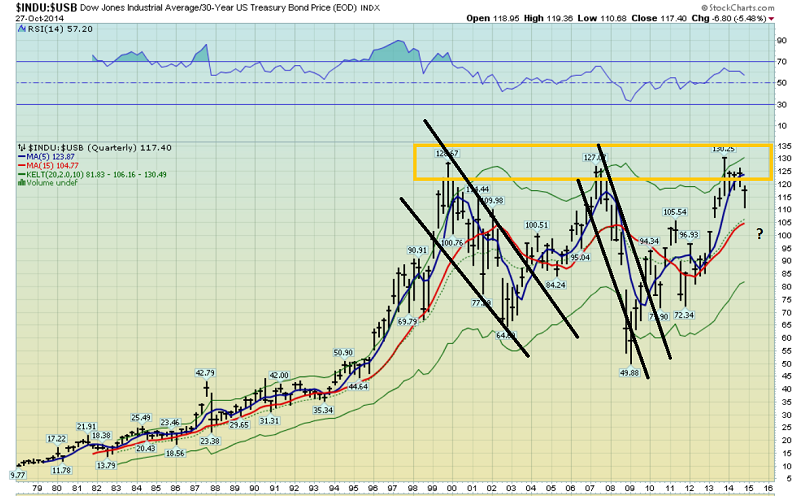
Task: Click the 31.31 price label
Action: point(269,420)
